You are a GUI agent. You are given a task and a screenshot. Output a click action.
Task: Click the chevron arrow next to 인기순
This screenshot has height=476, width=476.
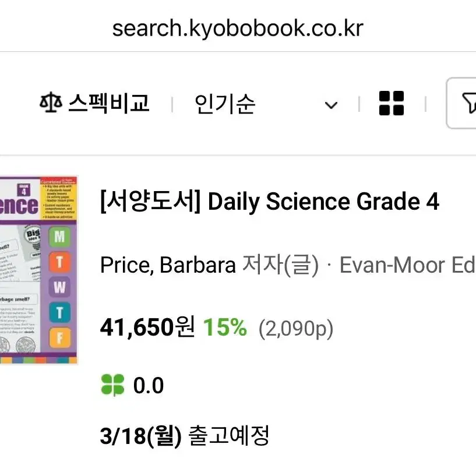coord(331,105)
